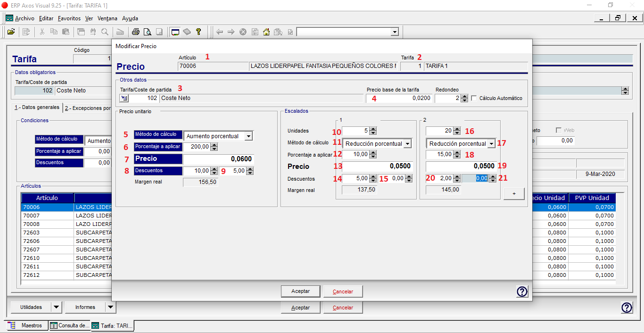Image resolution: width=644 pixels, height=333 pixels.
Task: Click help icon in Tarifa window bottom
Action: point(627,308)
